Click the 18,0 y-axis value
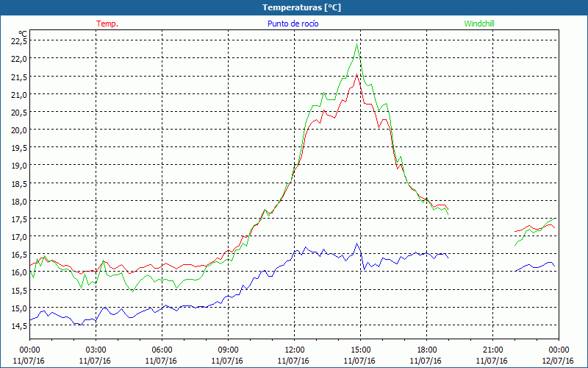The width and height of the screenshot is (588, 368). [20, 201]
